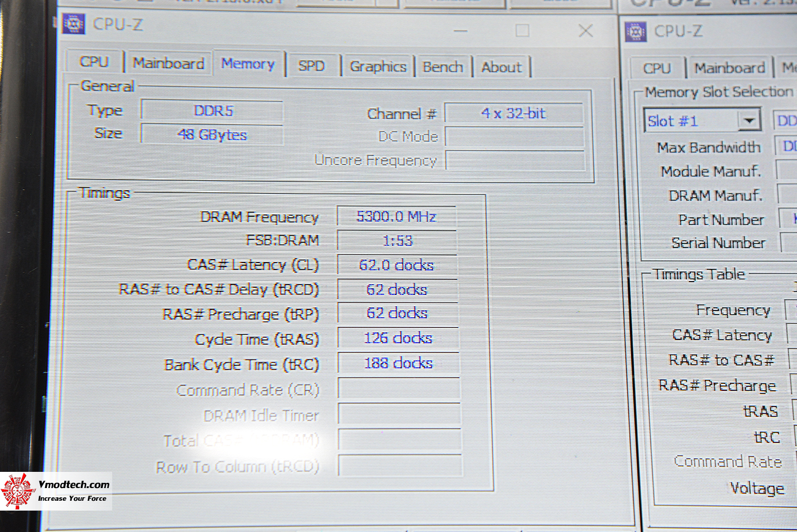Click the "RAS# Precharge" row in Timings Table
Image resolution: width=797 pixels, height=532 pixels.
(x=718, y=386)
